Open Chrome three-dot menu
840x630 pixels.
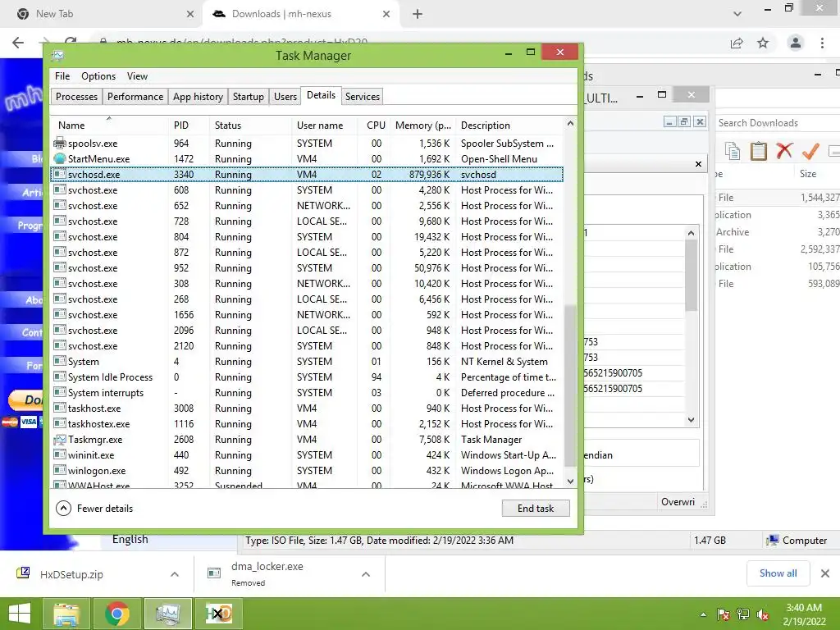click(822, 43)
